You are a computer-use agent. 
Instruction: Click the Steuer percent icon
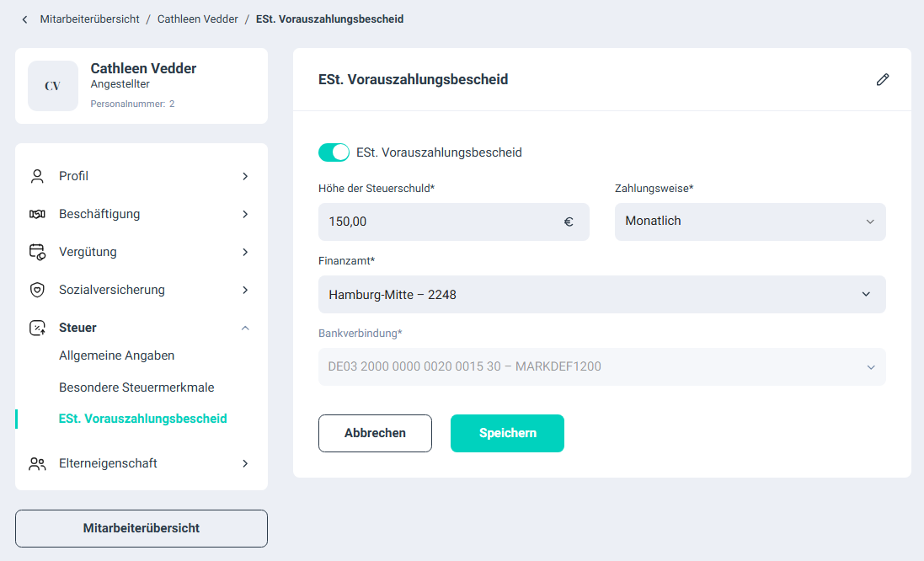[x=37, y=328]
